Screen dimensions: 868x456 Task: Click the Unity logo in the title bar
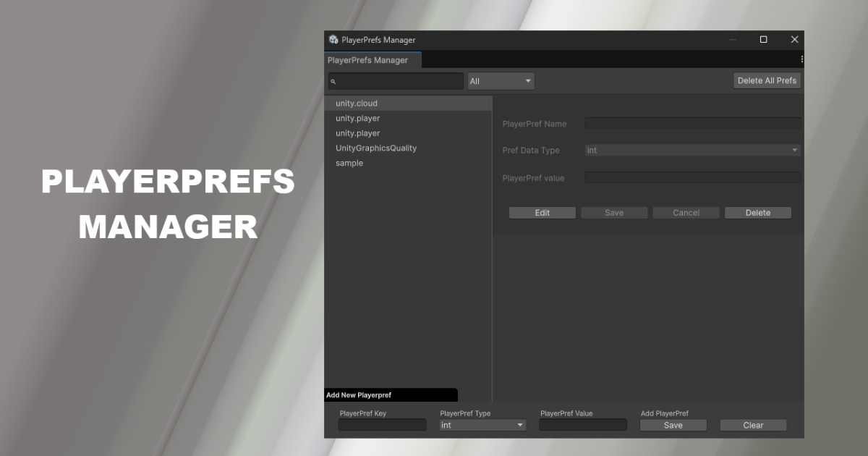[333, 40]
